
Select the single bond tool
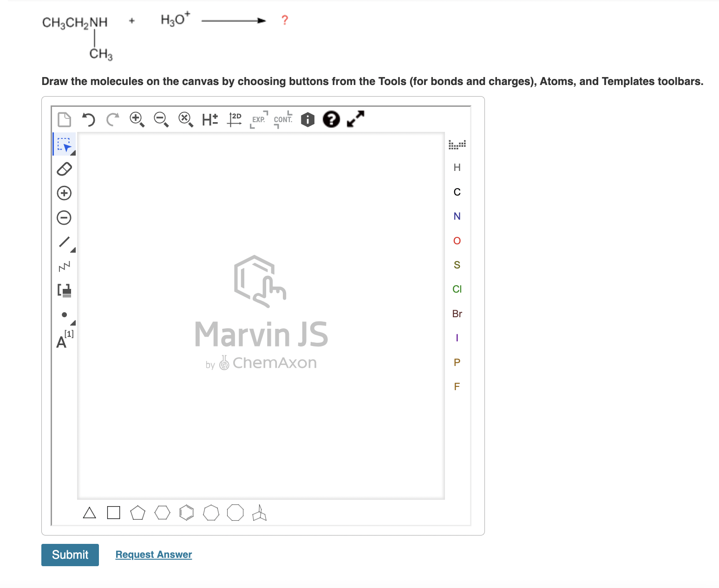click(65, 242)
